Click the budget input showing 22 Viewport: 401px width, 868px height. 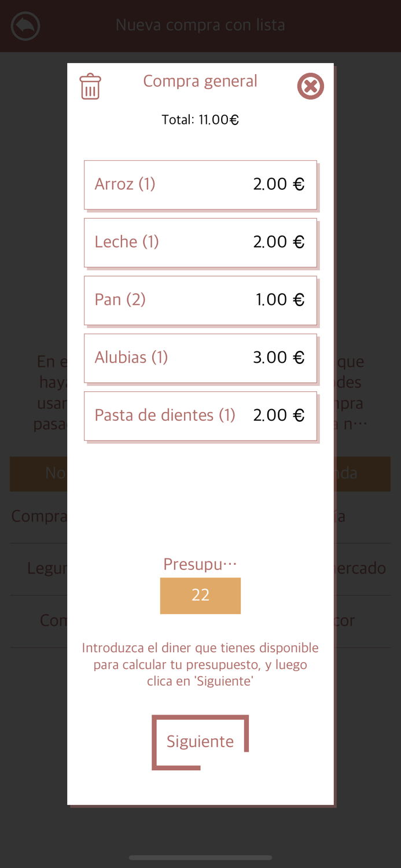(200, 595)
